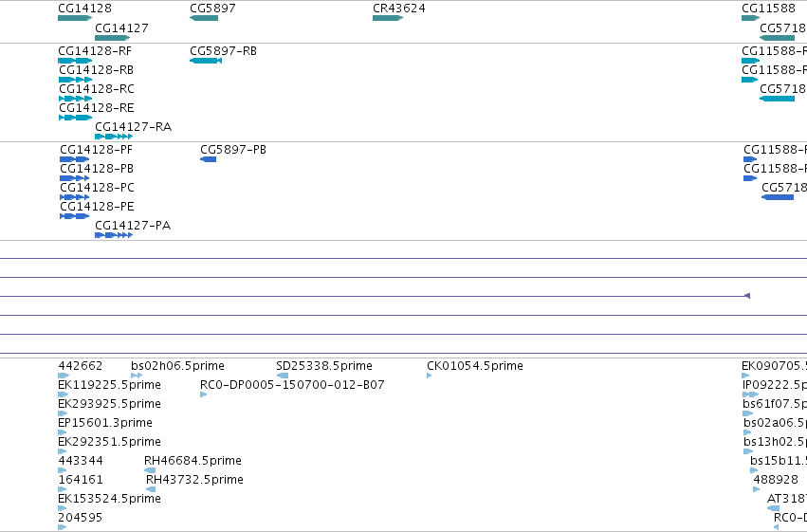This screenshot has height=532, width=807.
Task: Open EST SD25338.5prime
Action: (324, 366)
